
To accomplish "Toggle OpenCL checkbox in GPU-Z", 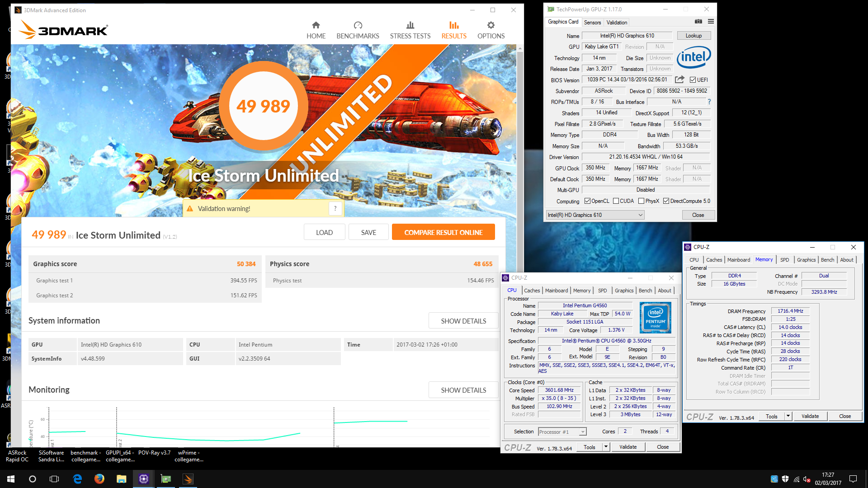I will 587,201.
